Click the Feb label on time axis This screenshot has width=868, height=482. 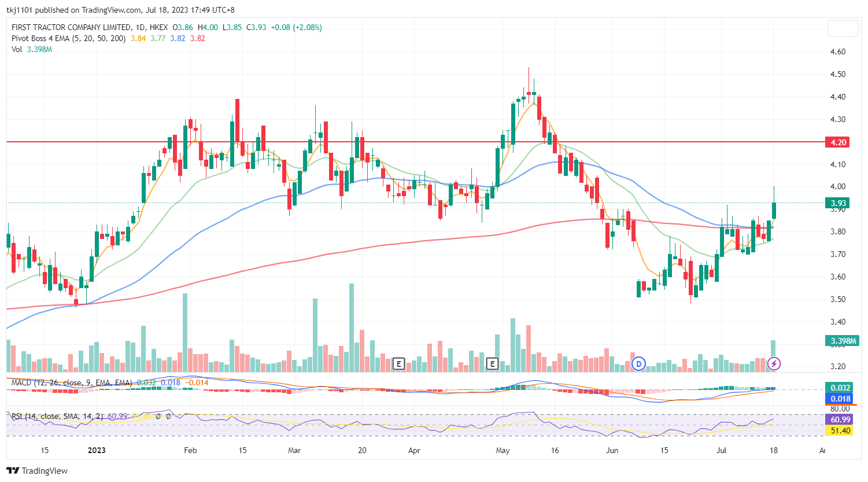click(190, 450)
